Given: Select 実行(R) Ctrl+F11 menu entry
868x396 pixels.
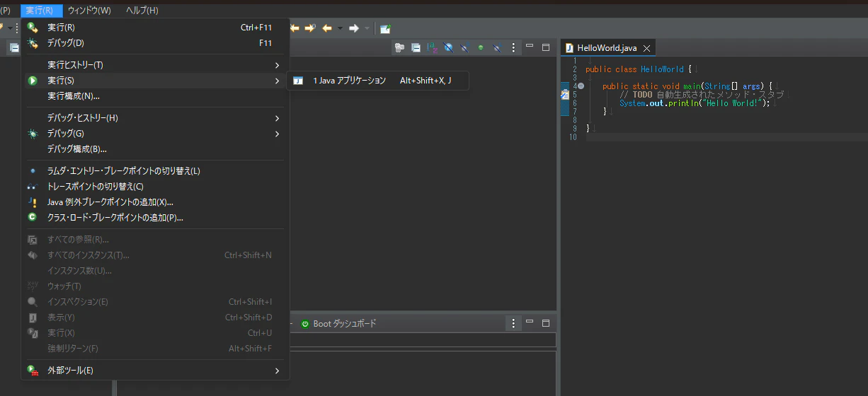Looking at the screenshot, I should [x=155, y=28].
